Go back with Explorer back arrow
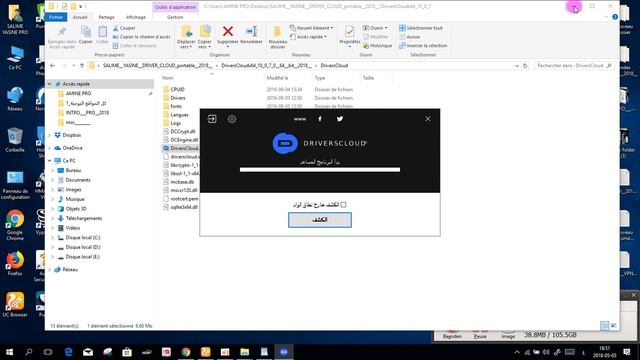The height and width of the screenshot is (360, 640). [53, 66]
